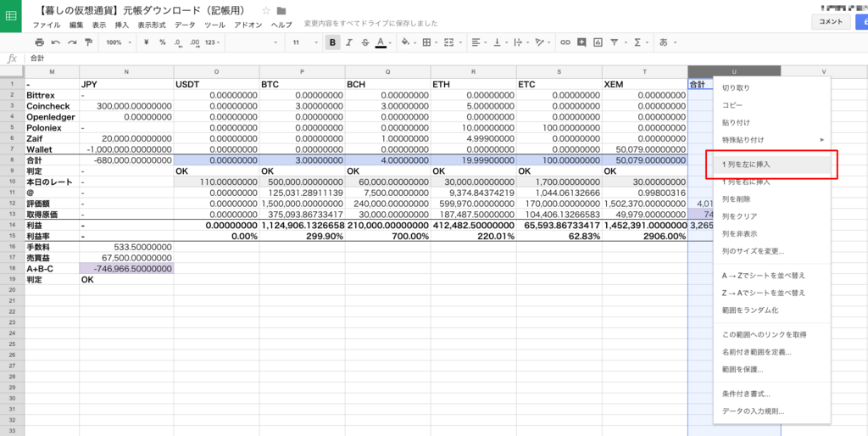
Task: Open the ファイル menu
Action: [46, 25]
